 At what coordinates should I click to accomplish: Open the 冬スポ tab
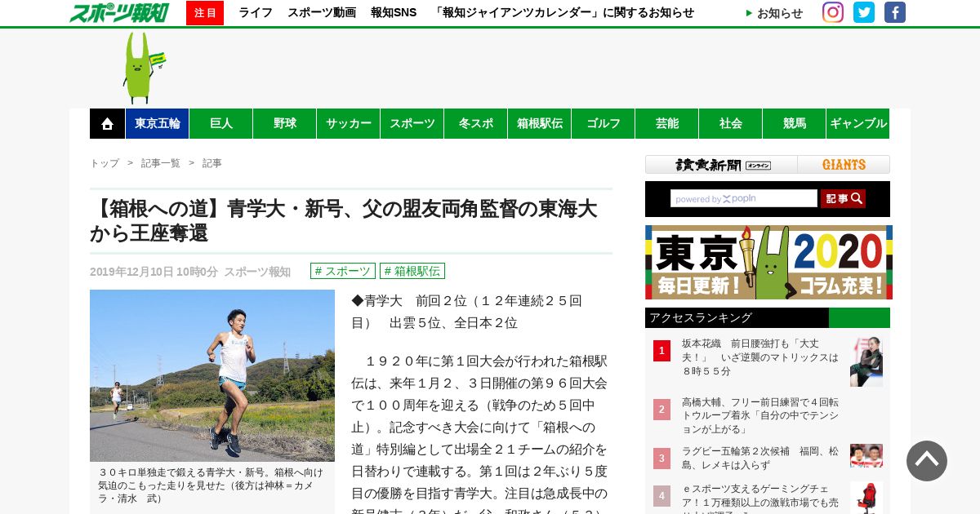[476, 124]
